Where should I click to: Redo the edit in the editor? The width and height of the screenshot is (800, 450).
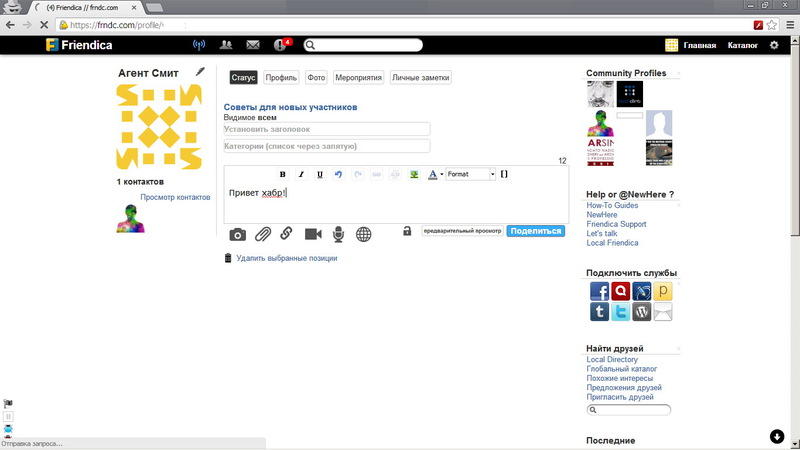(358, 174)
